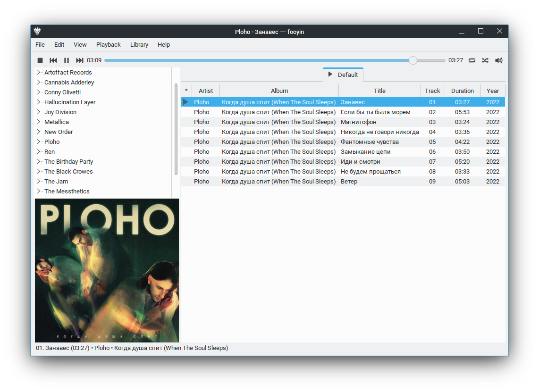Open the Library menu

click(139, 45)
